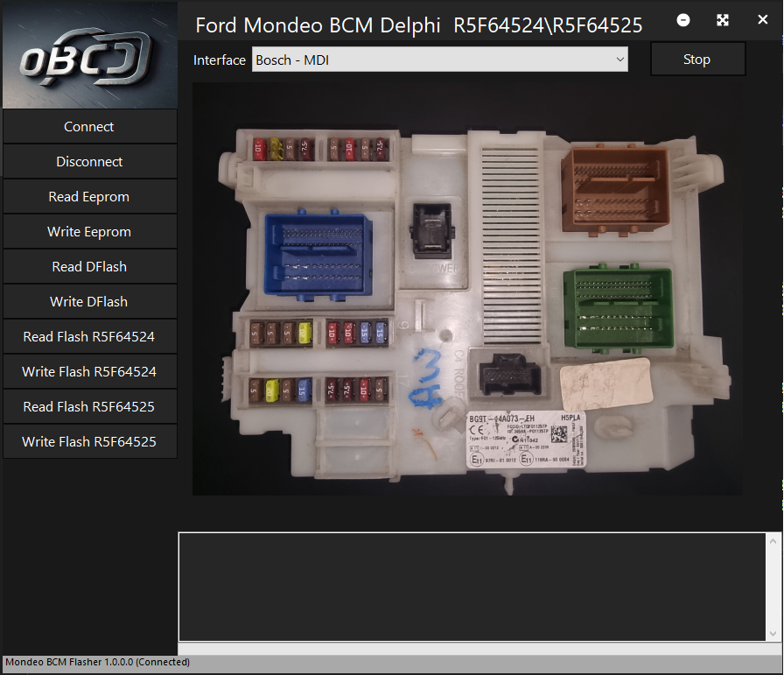Start the Read Eeprom operation
The width and height of the screenshot is (784, 675).
coord(89,197)
